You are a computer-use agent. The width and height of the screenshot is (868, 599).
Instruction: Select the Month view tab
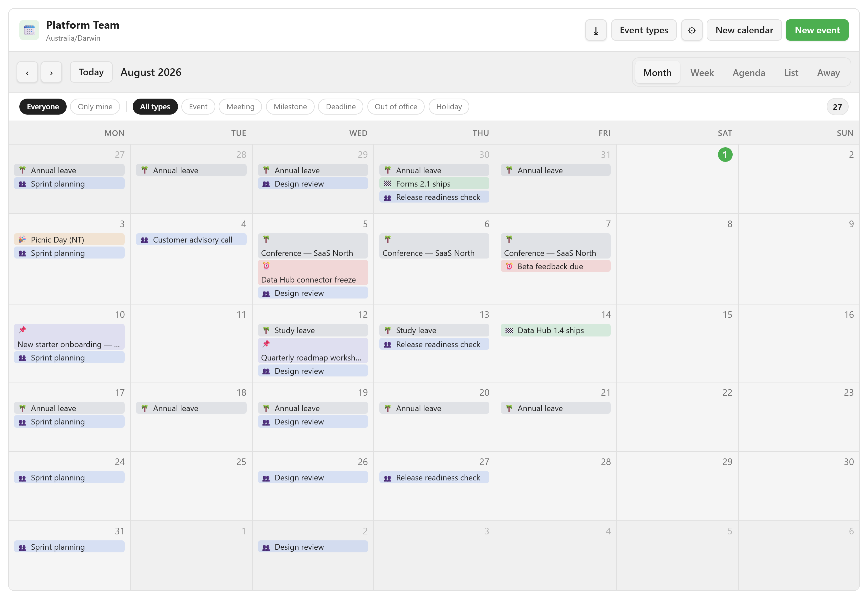(x=657, y=72)
